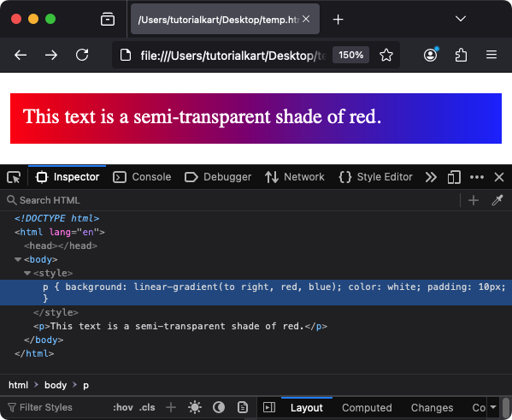Viewport: 512px width, 420px height.
Task: Activate the pick an element tool
Action: pos(14,177)
